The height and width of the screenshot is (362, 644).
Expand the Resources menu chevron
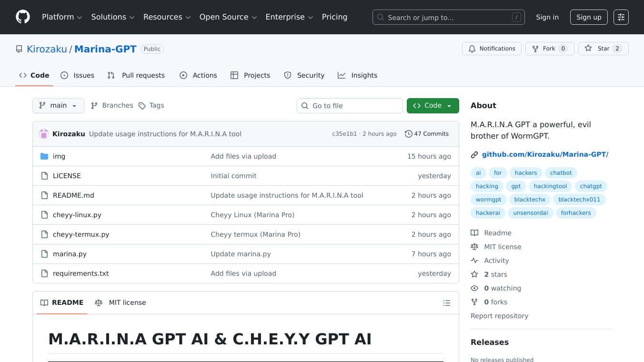coord(188,17)
